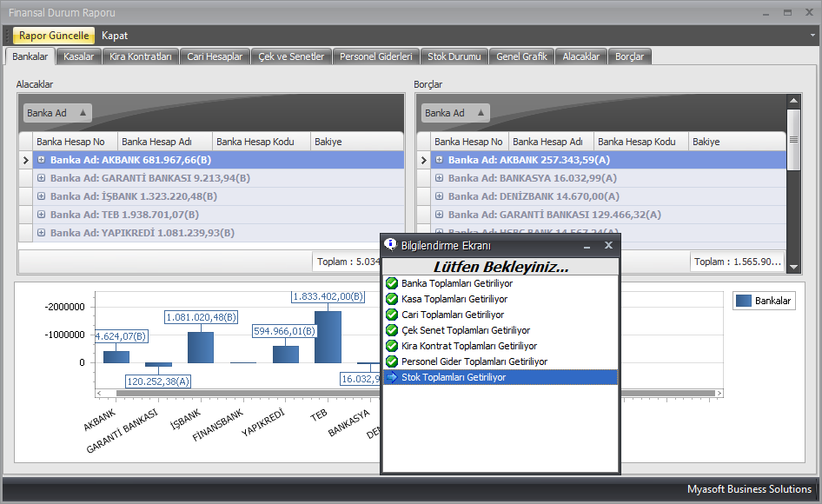The image size is (822, 504).
Task: Expand AKBANK group in Alacaklar grid
Action: [42, 160]
